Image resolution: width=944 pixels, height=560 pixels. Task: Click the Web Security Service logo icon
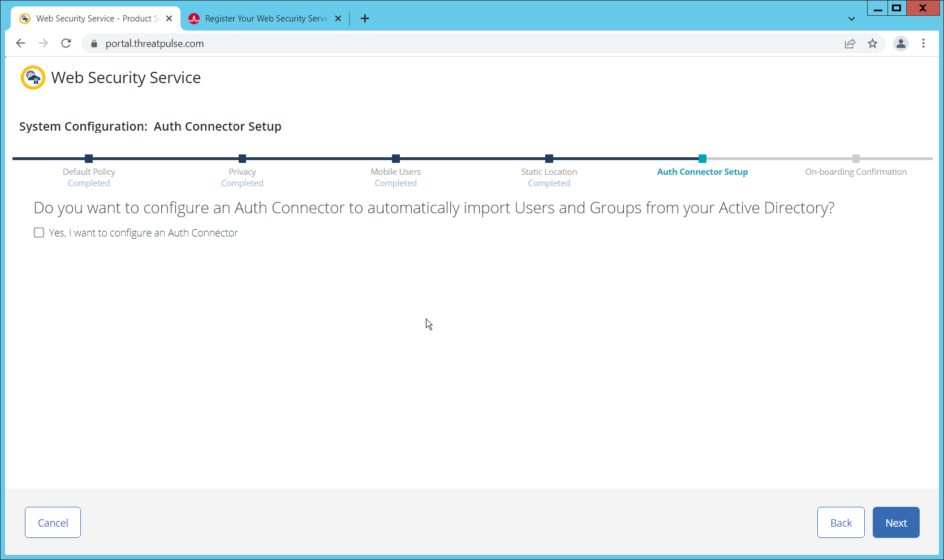(33, 77)
